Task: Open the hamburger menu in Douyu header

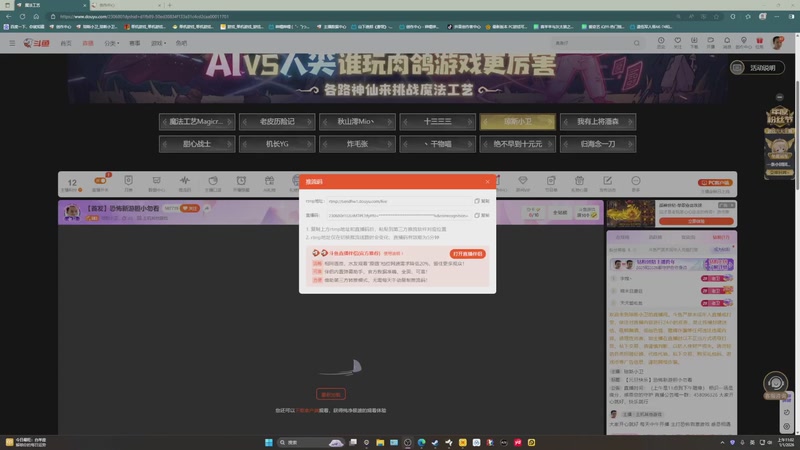Action: click(12, 43)
